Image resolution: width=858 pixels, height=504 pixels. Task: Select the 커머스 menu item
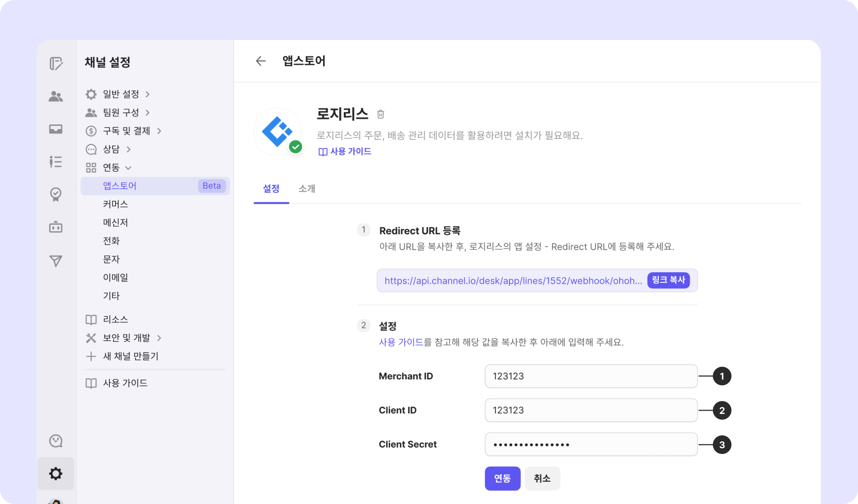(x=115, y=204)
